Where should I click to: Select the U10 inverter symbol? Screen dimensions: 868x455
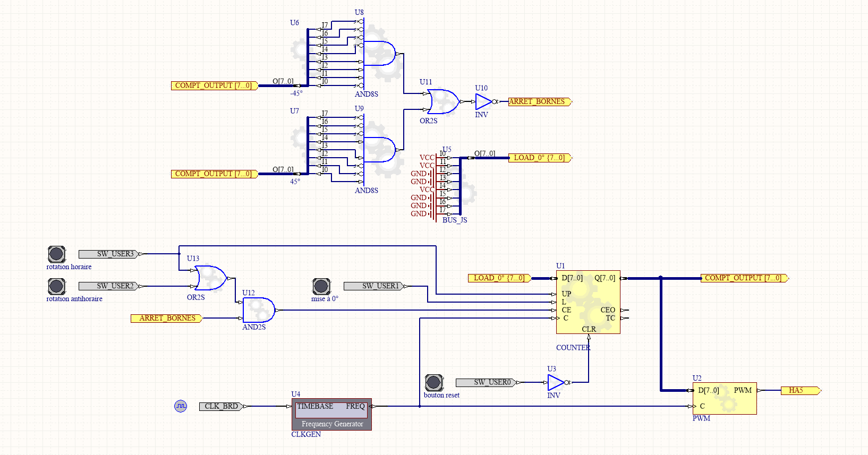(483, 101)
